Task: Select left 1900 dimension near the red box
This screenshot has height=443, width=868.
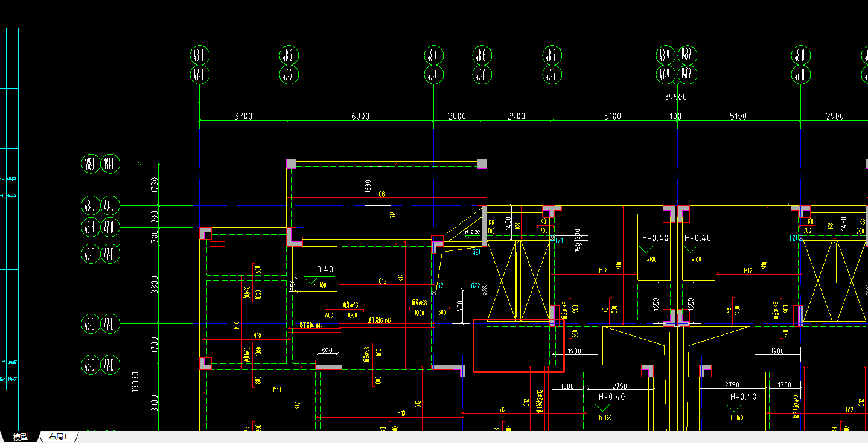Action: coord(574,351)
